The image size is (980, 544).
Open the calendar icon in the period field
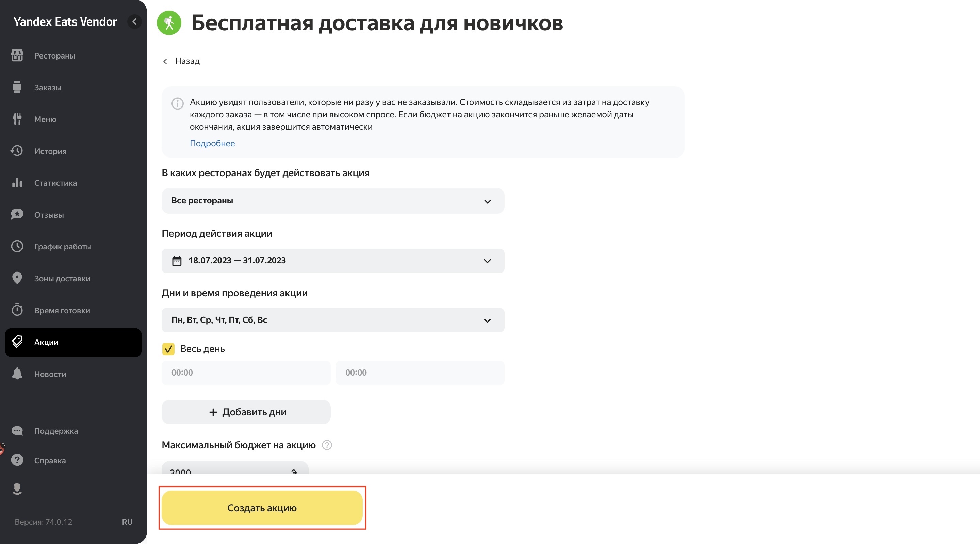tap(177, 261)
